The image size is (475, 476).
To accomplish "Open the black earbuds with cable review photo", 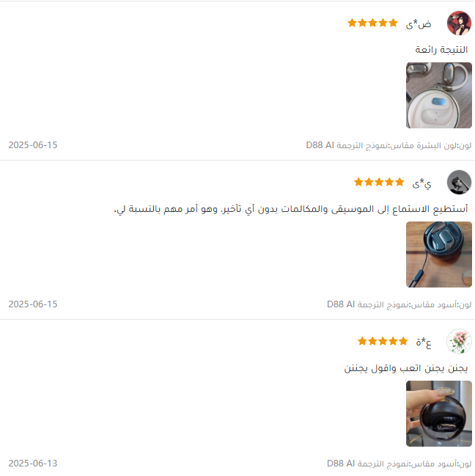I will 439,255.
